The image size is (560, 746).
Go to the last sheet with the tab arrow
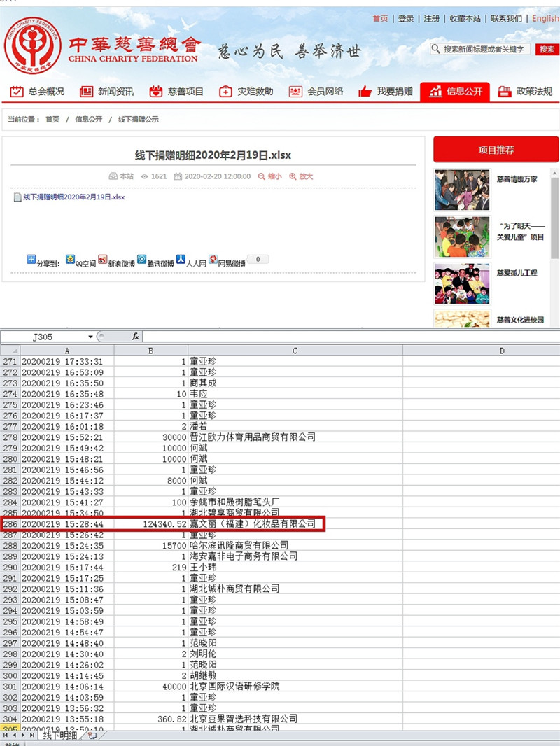click(32, 735)
